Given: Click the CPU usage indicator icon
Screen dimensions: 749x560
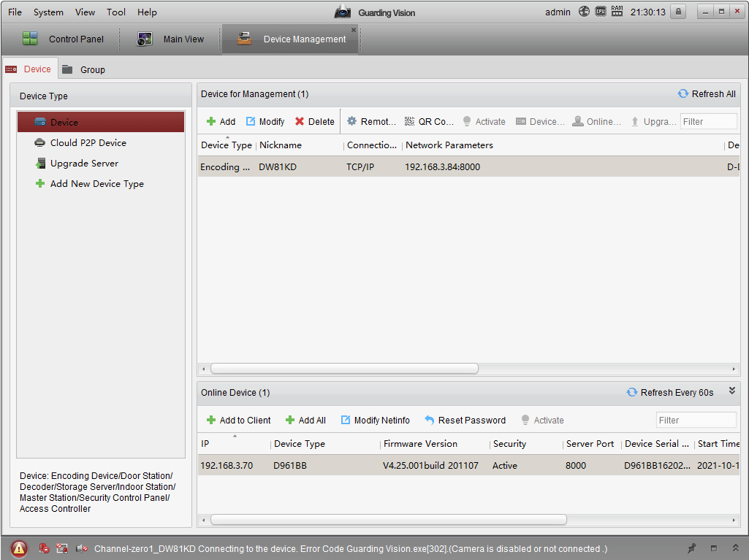Looking at the screenshot, I should [601, 12].
